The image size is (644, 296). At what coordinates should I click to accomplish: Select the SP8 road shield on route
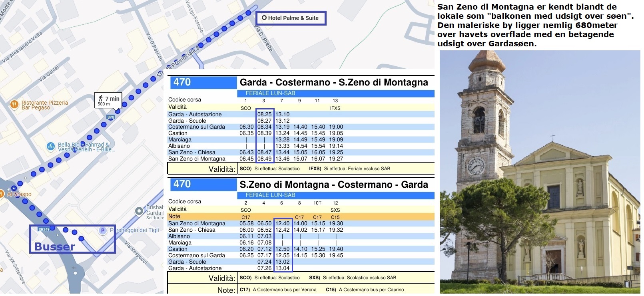(x=111, y=117)
